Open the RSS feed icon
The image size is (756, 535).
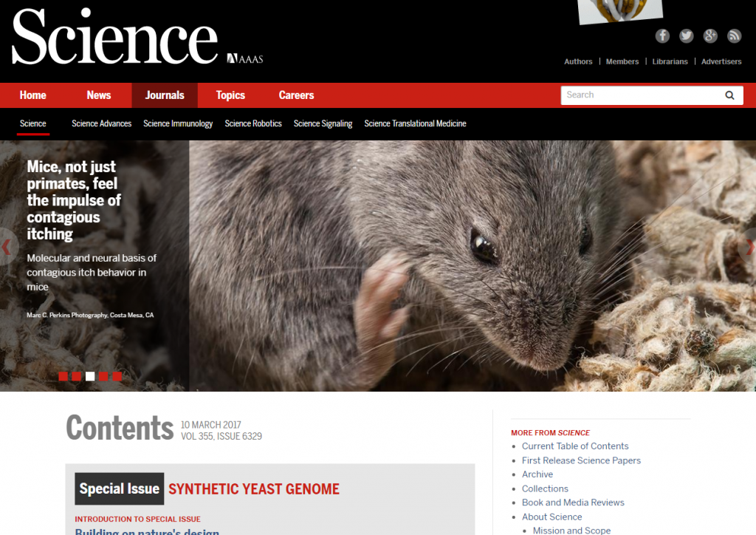[x=735, y=35]
